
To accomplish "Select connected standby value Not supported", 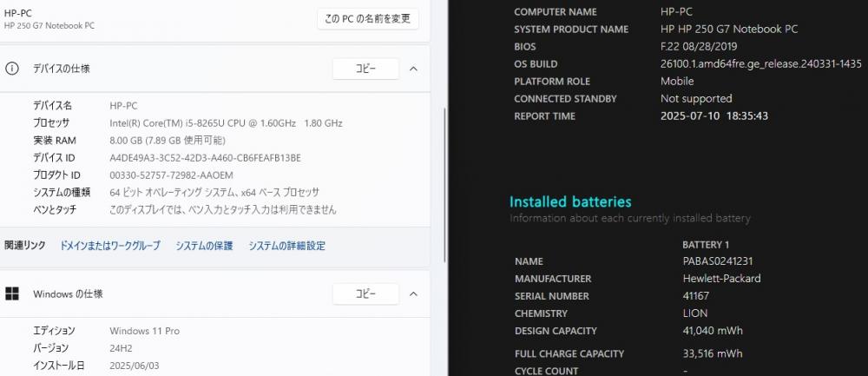I will (x=696, y=99).
